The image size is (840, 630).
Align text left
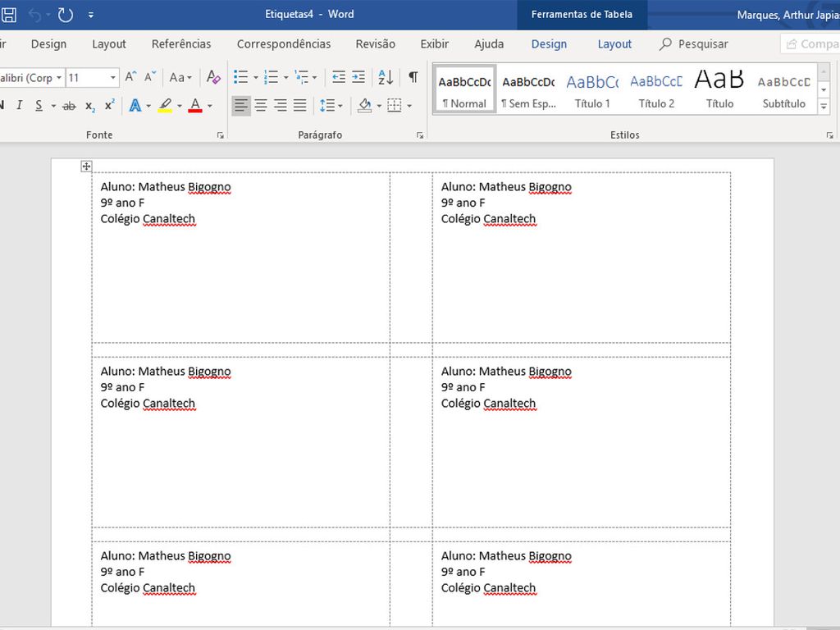[241, 106]
